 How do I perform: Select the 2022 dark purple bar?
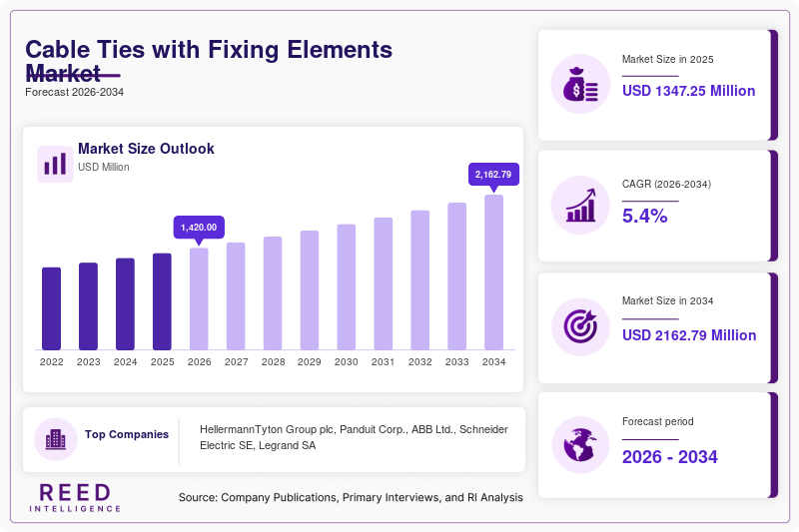point(52,308)
